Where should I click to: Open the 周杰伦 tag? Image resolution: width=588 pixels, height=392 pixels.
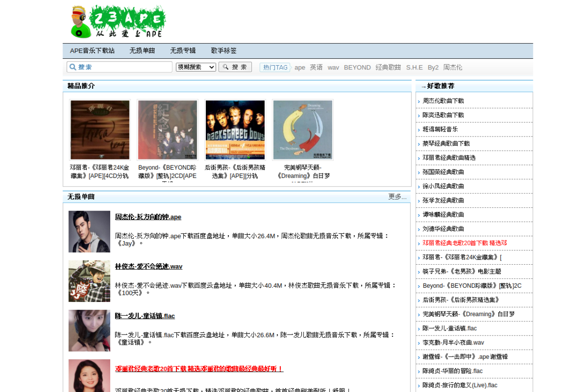pos(453,68)
